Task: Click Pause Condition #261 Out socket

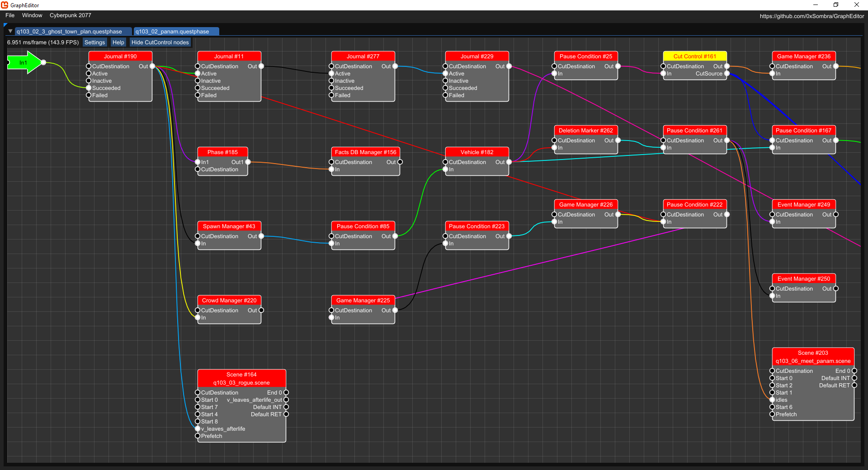Action: point(727,141)
